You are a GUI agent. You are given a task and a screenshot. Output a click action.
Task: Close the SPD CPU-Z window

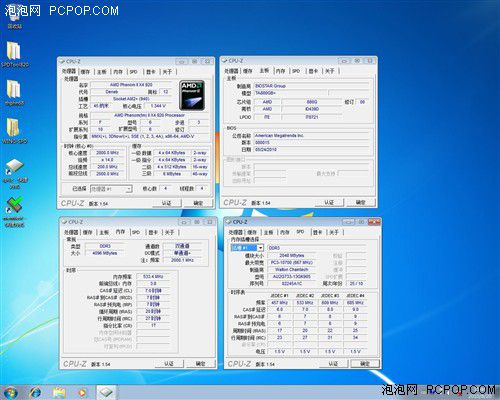coord(373,222)
